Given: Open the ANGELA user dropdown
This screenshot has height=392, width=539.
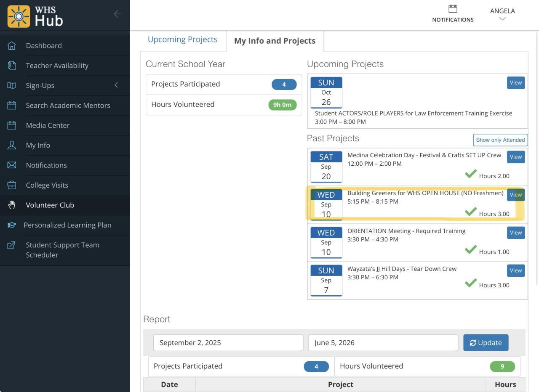Looking at the screenshot, I should click(x=502, y=14).
